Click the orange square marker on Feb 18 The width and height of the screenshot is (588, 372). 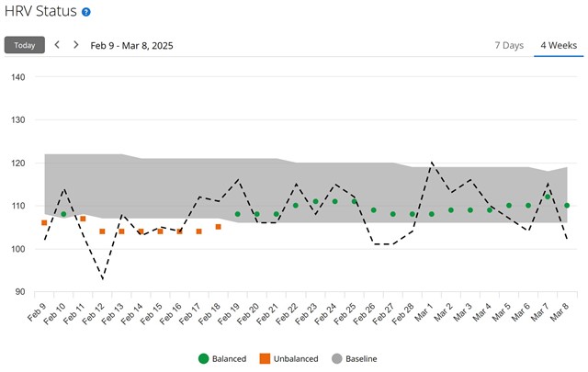click(x=218, y=227)
